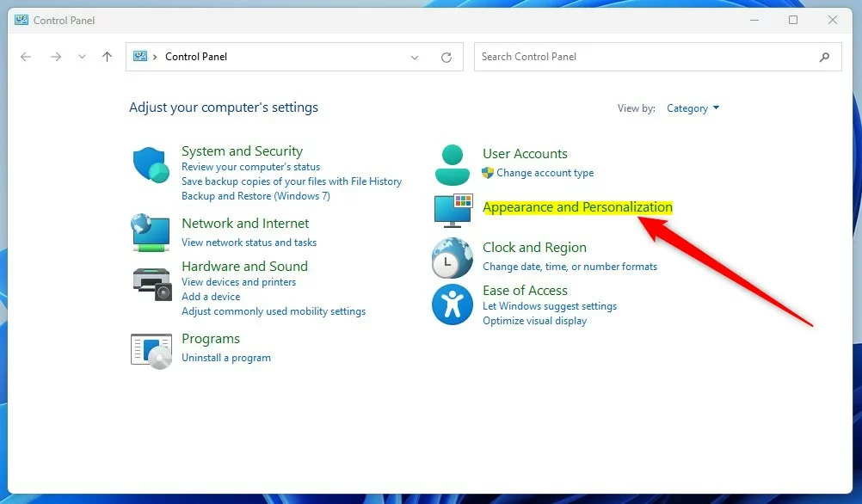This screenshot has width=862, height=504.
Task: Go back with the back arrow
Action: (x=26, y=57)
